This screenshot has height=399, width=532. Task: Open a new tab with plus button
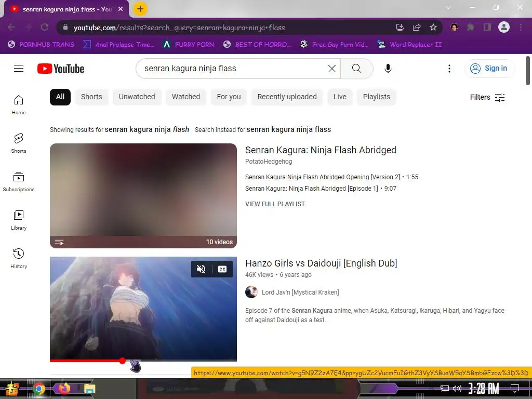[140, 9]
